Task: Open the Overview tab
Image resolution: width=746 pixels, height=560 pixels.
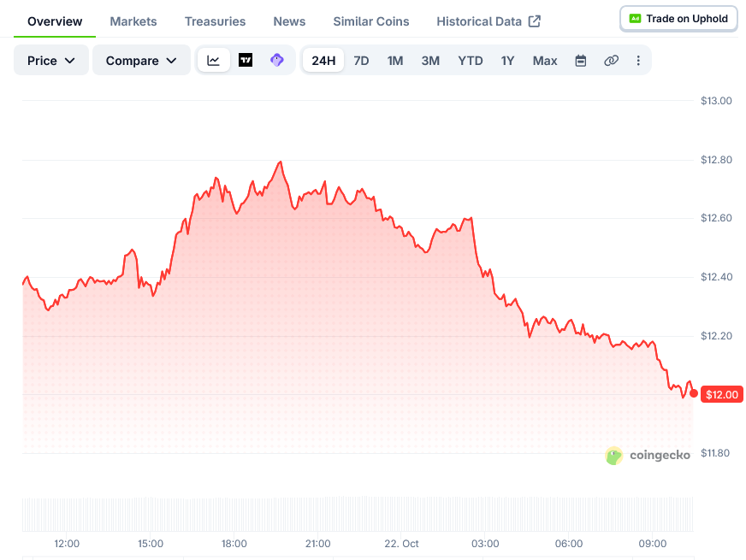Action: tap(55, 21)
